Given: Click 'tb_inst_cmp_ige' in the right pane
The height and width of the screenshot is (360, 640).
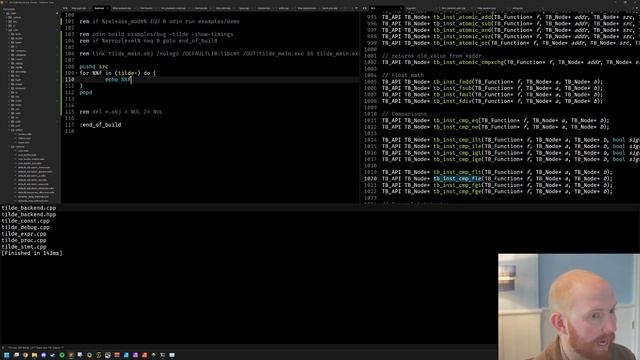Looking at the screenshot, I should click(457, 159).
